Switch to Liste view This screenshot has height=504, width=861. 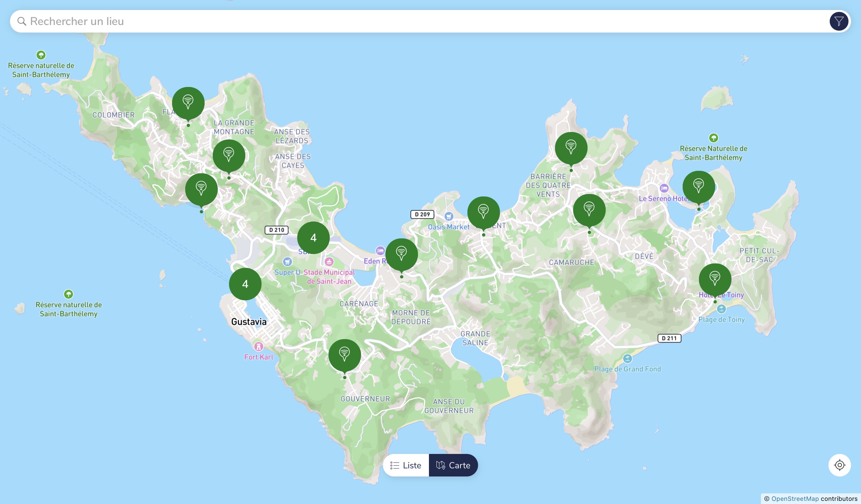(x=406, y=466)
